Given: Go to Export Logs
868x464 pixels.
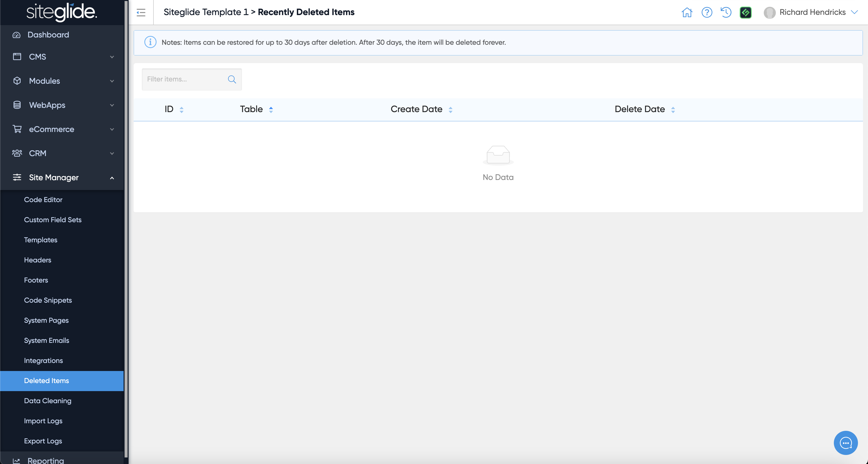Looking at the screenshot, I should 43,441.
